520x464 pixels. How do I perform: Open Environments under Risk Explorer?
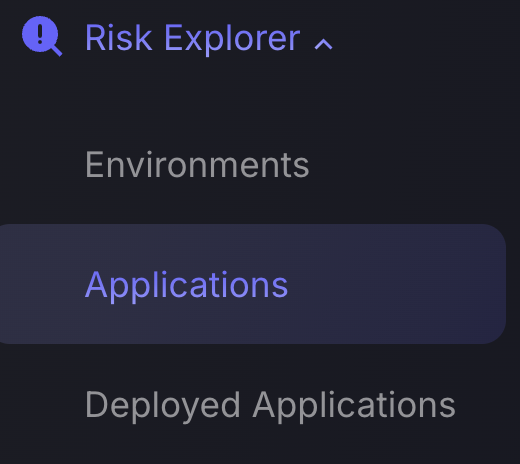click(x=197, y=165)
